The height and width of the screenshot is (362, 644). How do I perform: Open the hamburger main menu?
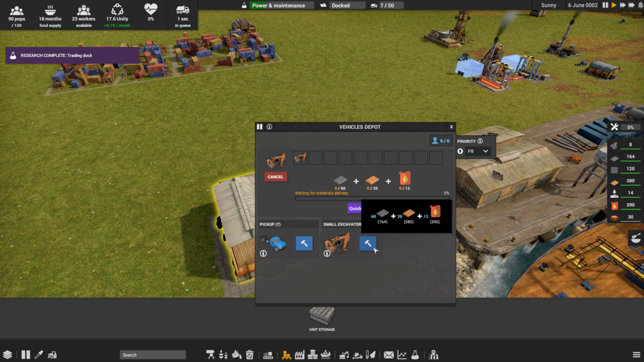pyautogui.click(x=636, y=354)
